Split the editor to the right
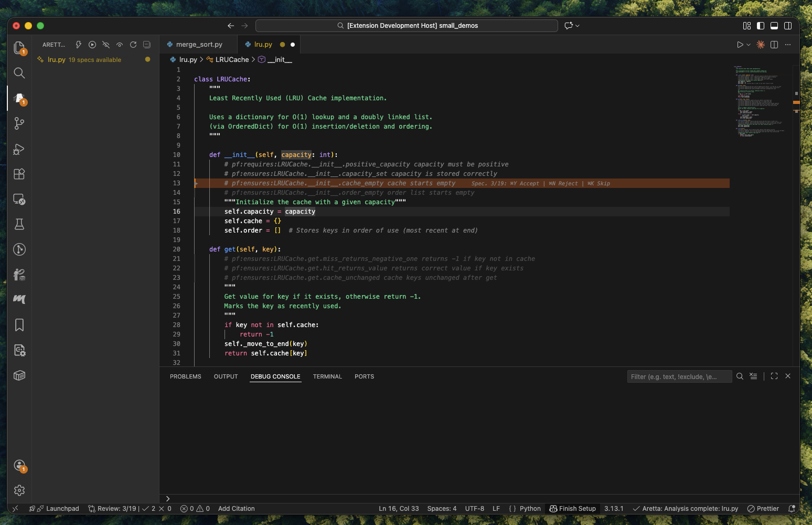The height and width of the screenshot is (525, 812). pyautogui.click(x=774, y=45)
